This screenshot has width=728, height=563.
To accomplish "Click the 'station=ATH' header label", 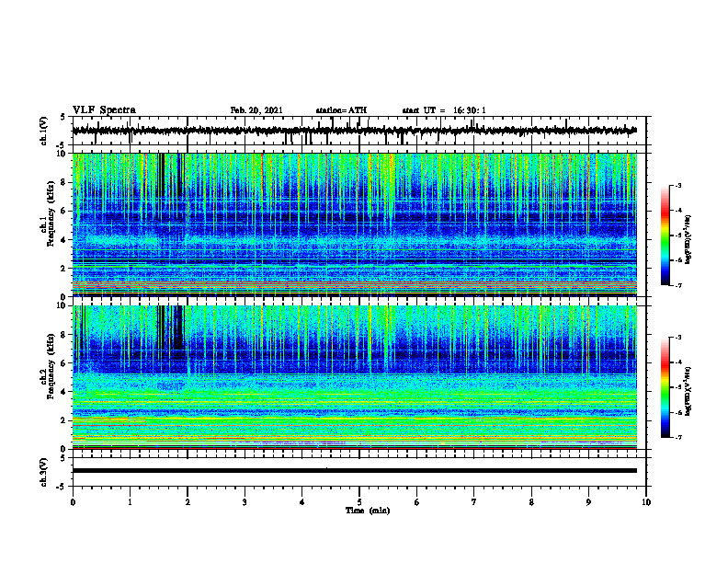I will 341,110.
